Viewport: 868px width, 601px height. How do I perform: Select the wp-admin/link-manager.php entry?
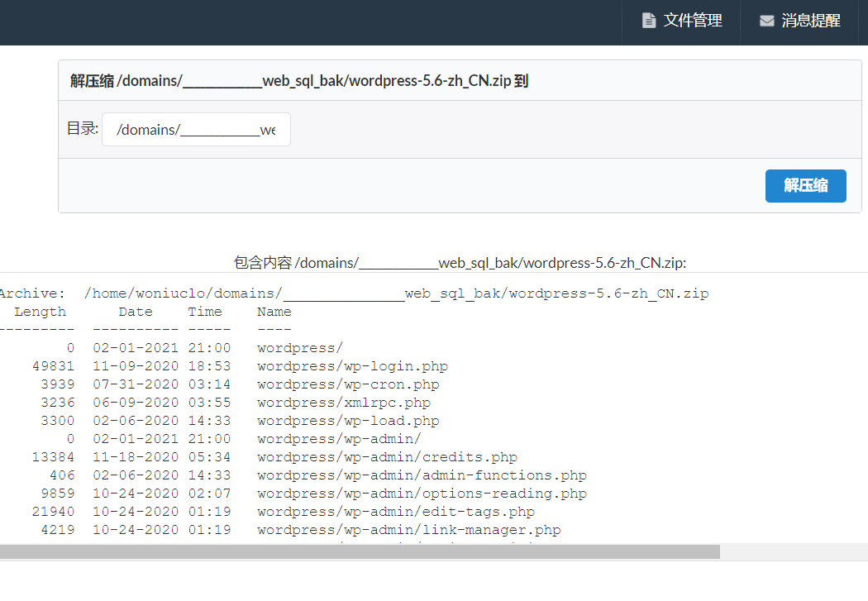click(x=408, y=530)
